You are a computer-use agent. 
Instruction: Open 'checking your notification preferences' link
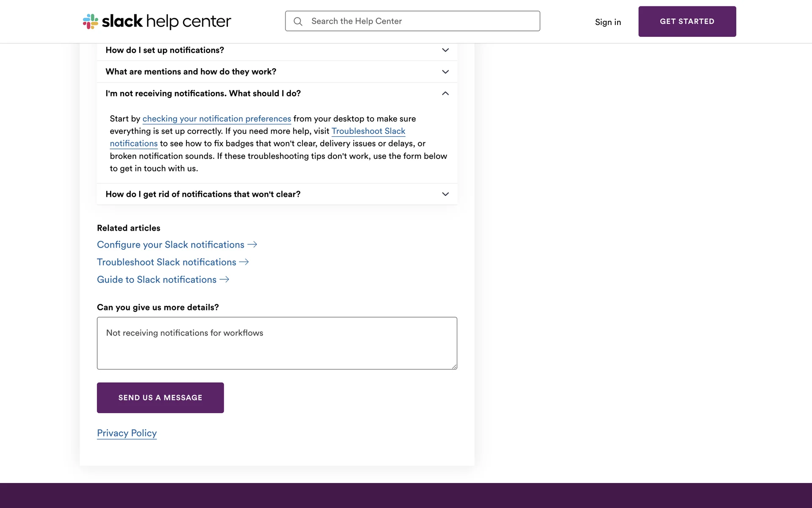[217, 119]
